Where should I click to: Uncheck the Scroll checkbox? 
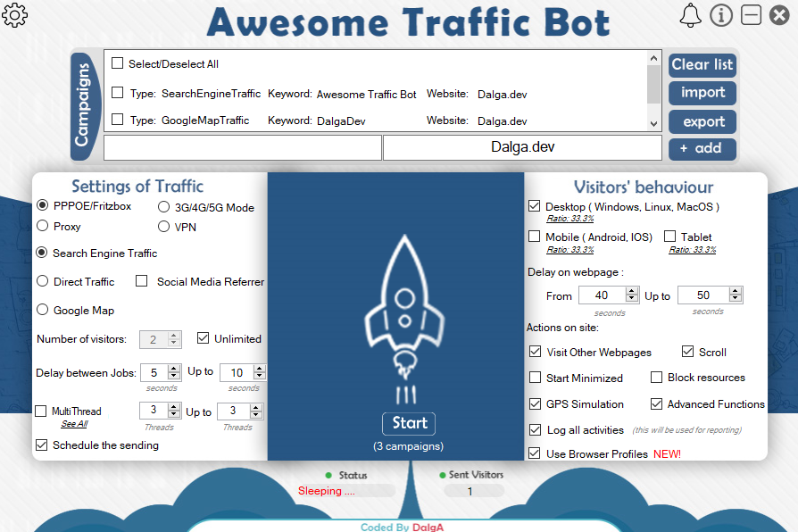click(687, 352)
